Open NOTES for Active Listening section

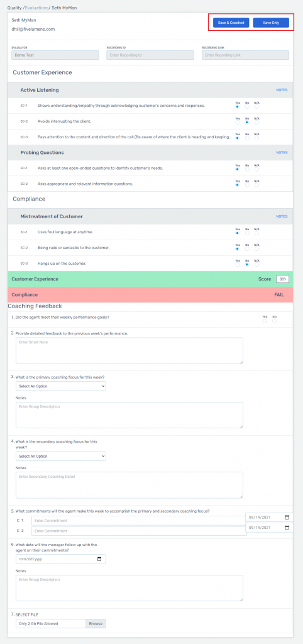(x=282, y=90)
